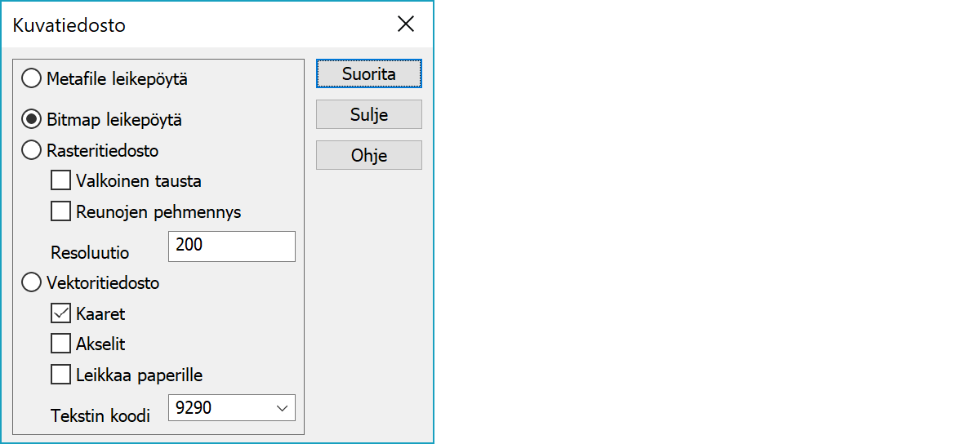This screenshot has width=980, height=444.
Task: Click the Resoluutio input field
Action: 231,246
